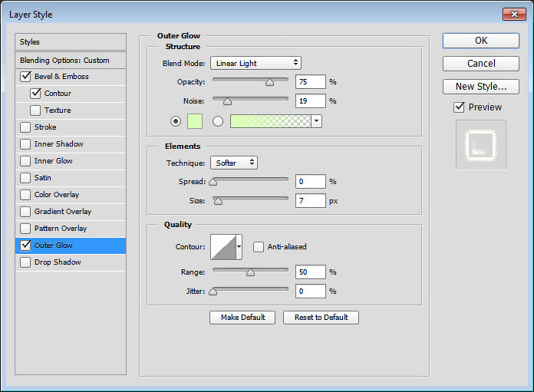Select the Pattern Overlay row label

61,228
